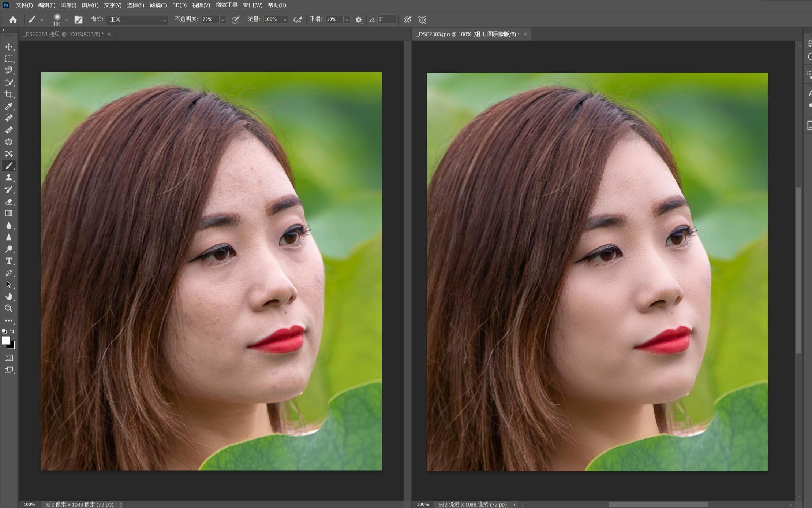Select the Eyedropper tool
Viewport: 812px width, 508px height.
tap(9, 106)
